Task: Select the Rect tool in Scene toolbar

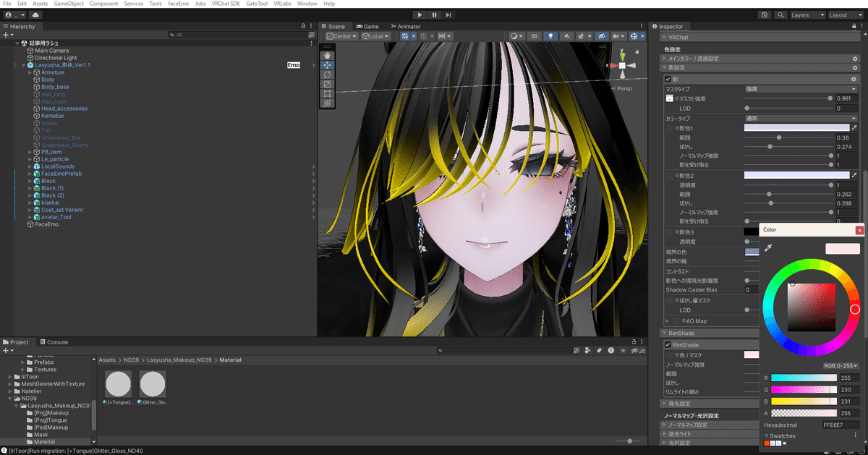Action: point(328,93)
